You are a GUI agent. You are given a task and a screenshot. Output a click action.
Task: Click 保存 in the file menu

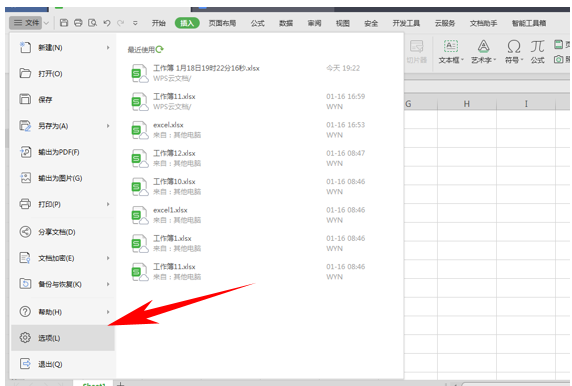[63, 100]
